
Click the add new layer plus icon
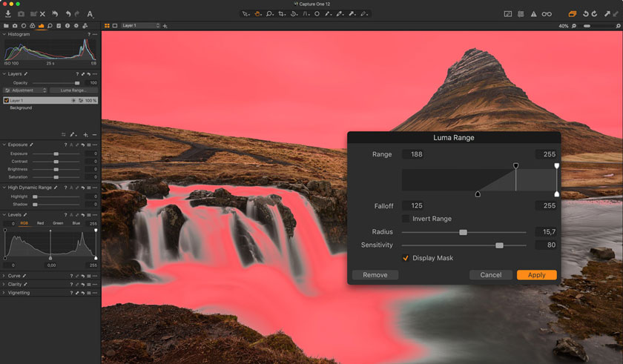tap(85, 134)
